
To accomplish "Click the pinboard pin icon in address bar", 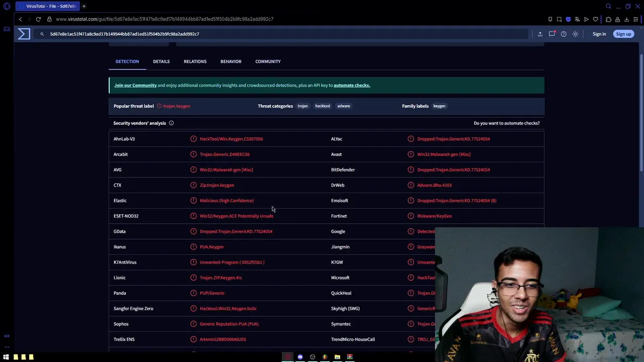I will pyautogui.click(x=550, y=19).
